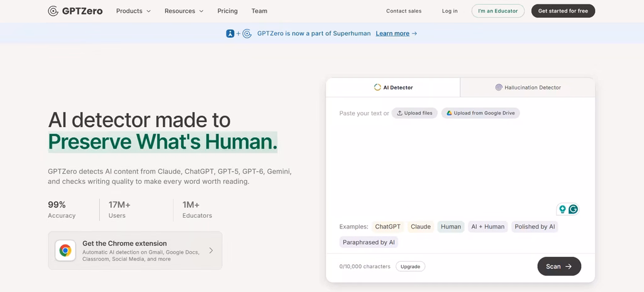Viewport: 644px width, 292px height.
Task: Click the 'Preserve What's Human.' headline
Action: [x=163, y=142]
